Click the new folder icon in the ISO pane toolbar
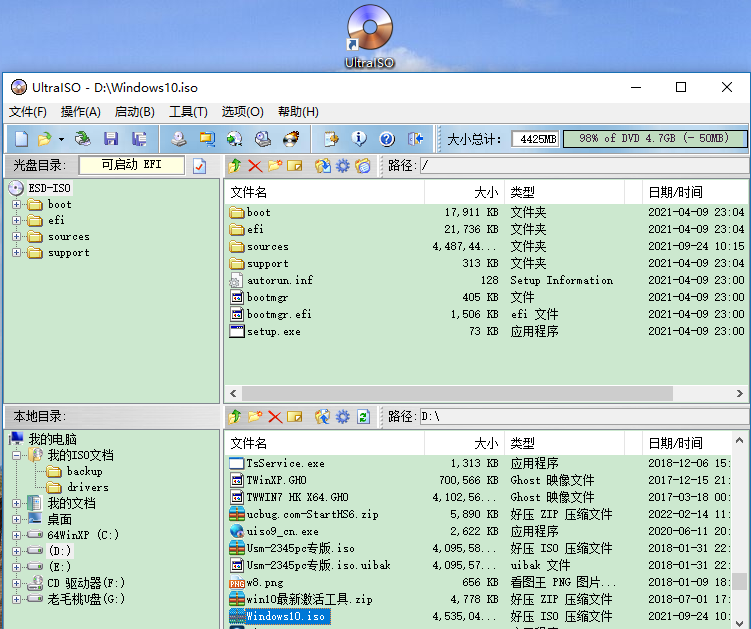This screenshot has width=751, height=629. point(275,166)
